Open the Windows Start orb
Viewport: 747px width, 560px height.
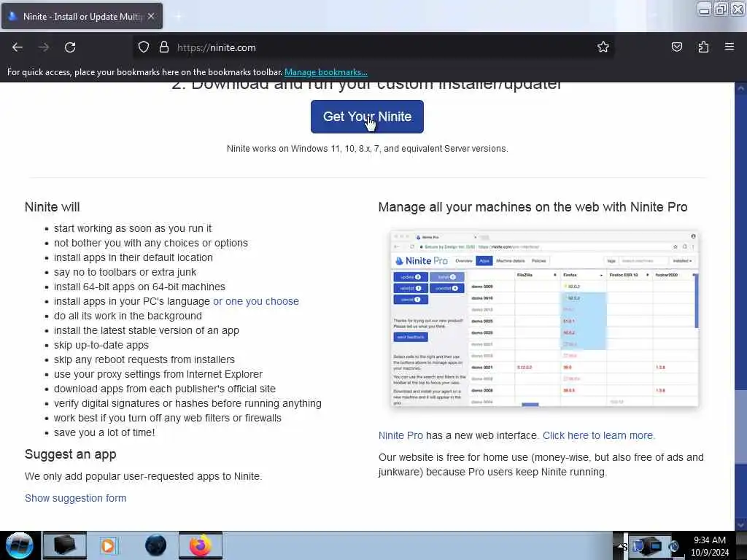coord(20,545)
